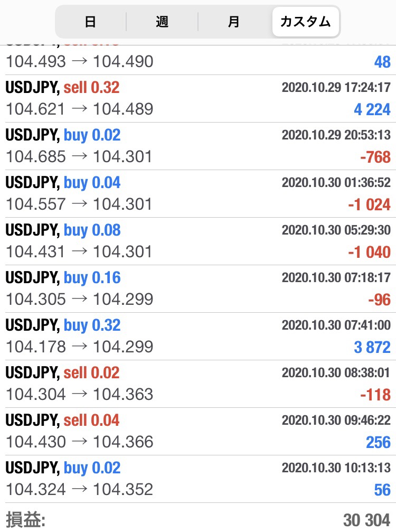
Task: Tap the USDJPY buy 0.08 trade entry
Action: tap(198, 241)
